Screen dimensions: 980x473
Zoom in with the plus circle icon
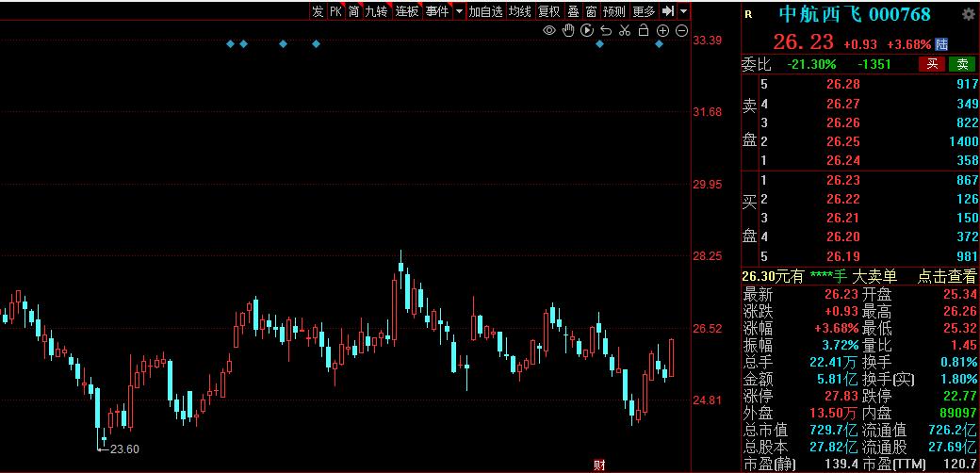663,30
